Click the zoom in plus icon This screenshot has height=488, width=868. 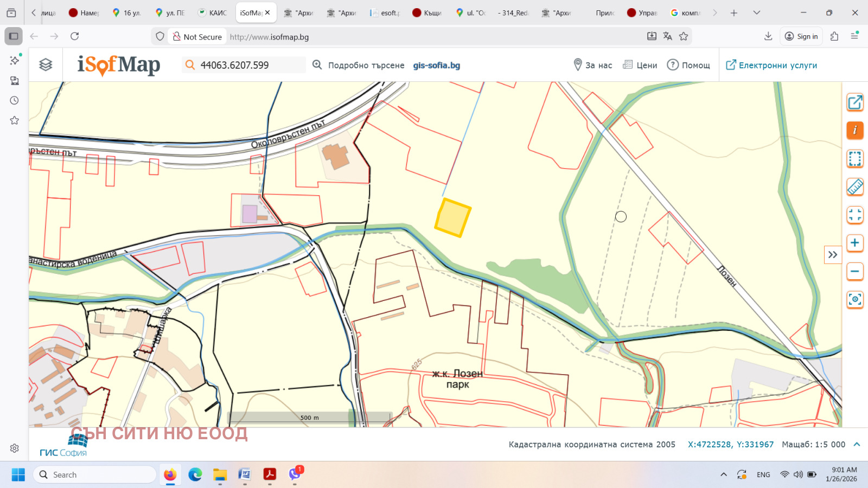855,243
